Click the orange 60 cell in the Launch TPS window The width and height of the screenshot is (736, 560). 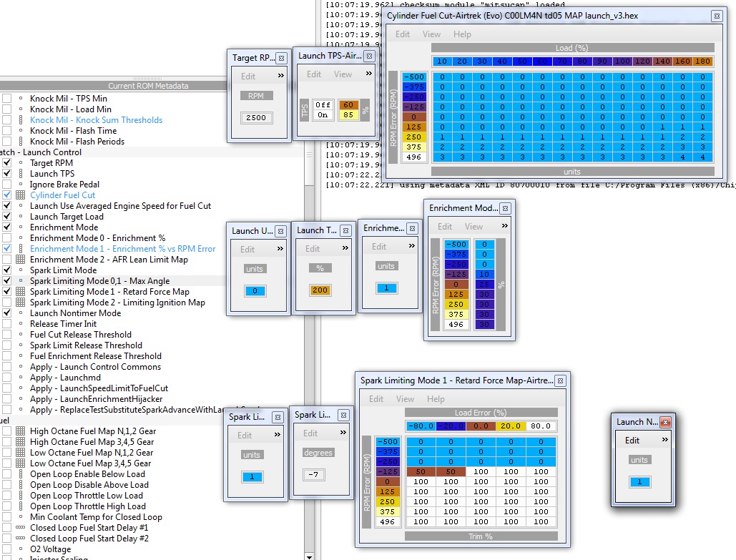[348, 104]
